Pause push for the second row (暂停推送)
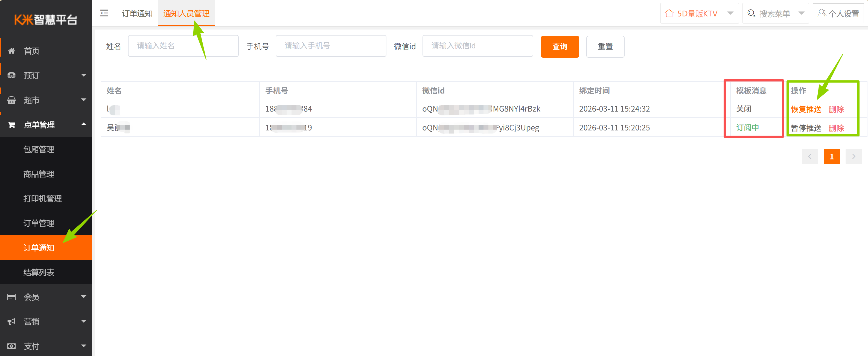Viewport: 868px width, 356px height. (806, 128)
